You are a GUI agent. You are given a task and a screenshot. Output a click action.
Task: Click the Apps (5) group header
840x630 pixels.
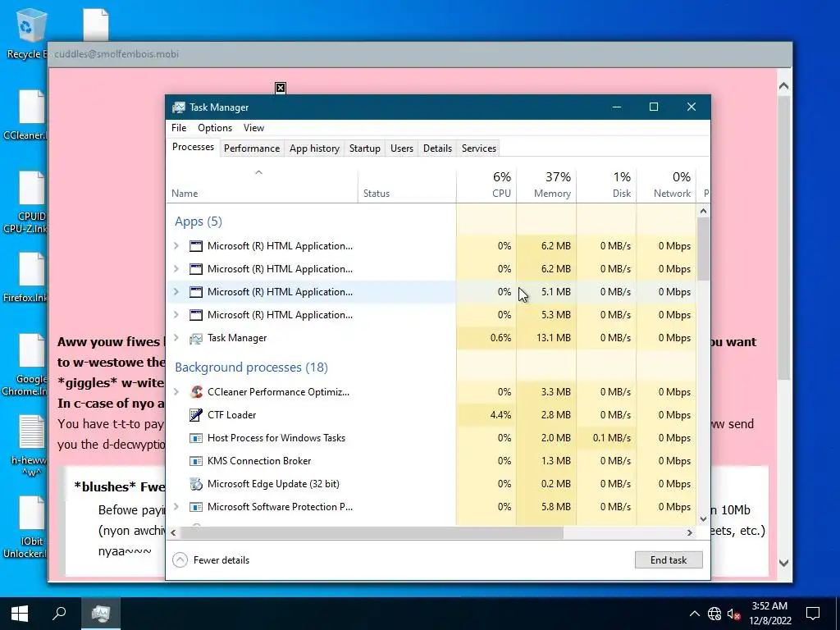click(199, 221)
